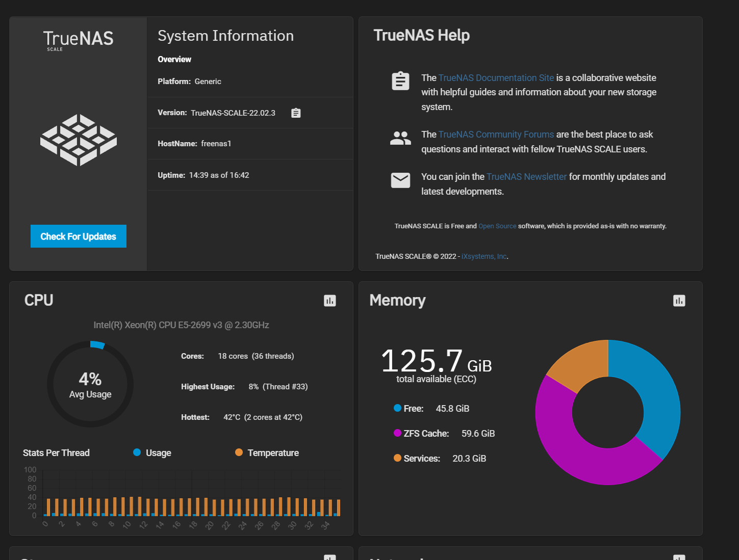Select hostname value freenas1
Image resolution: width=739 pixels, height=560 pixels.
pos(216,144)
